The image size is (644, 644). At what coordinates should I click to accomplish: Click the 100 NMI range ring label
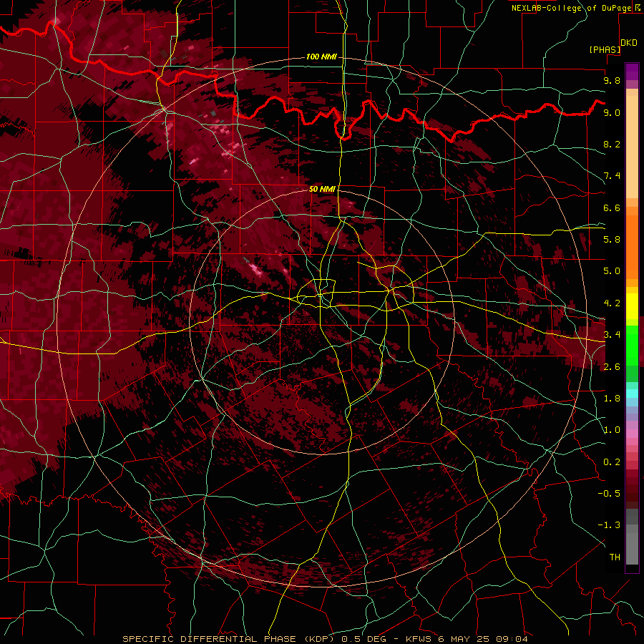pyautogui.click(x=321, y=57)
